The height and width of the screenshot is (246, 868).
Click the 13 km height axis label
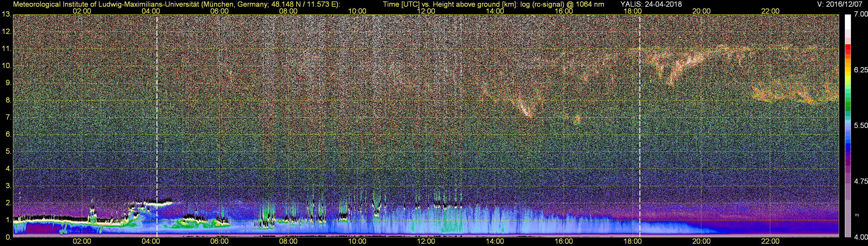(x=6, y=14)
